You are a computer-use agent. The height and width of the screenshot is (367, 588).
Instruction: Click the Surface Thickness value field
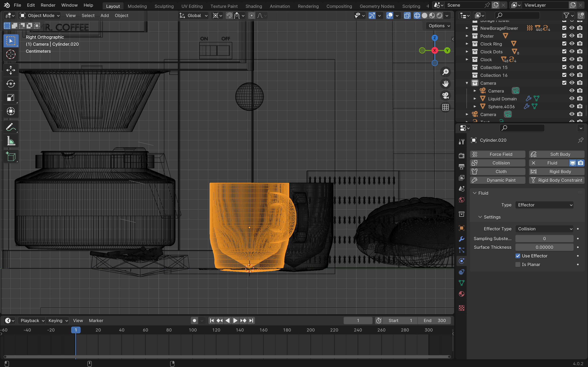click(x=544, y=247)
